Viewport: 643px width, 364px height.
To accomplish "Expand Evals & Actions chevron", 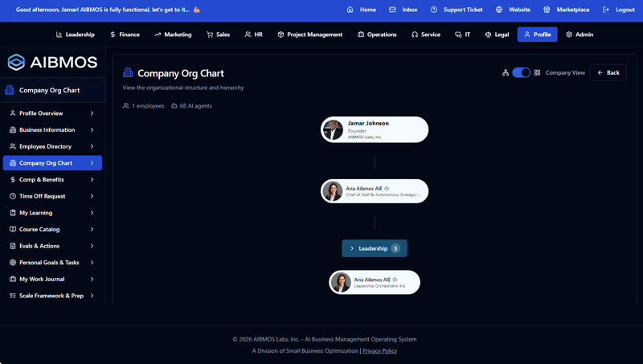I will click(92, 246).
